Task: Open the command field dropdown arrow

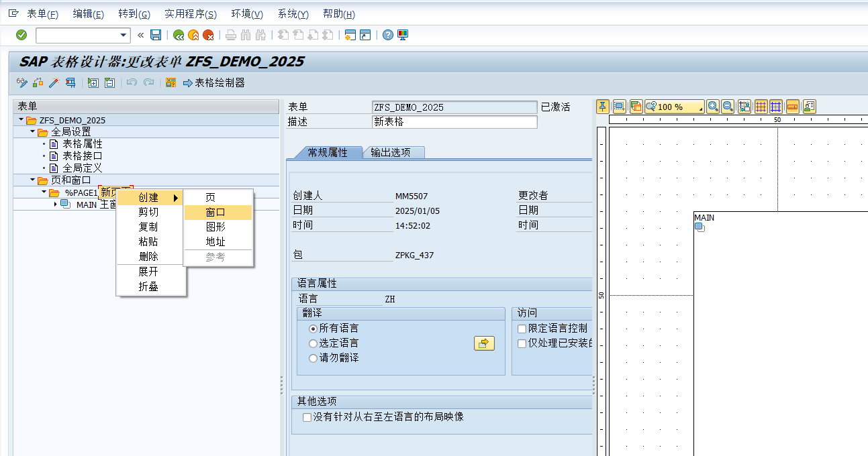Action: [124, 35]
